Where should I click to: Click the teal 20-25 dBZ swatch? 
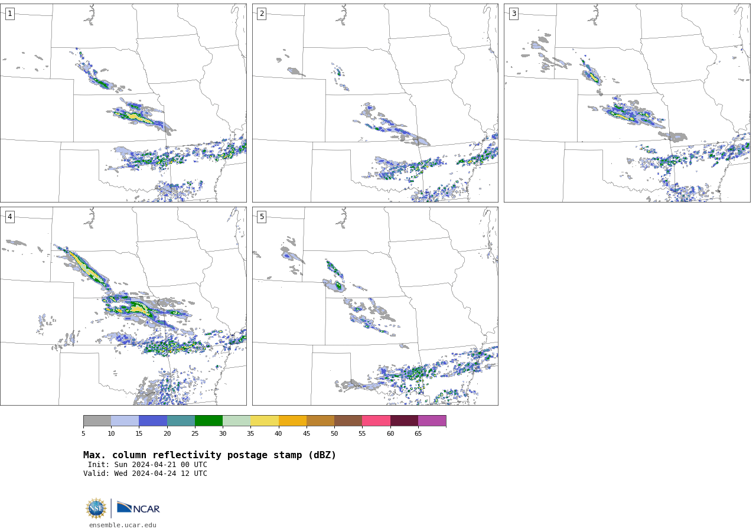pos(181,420)
